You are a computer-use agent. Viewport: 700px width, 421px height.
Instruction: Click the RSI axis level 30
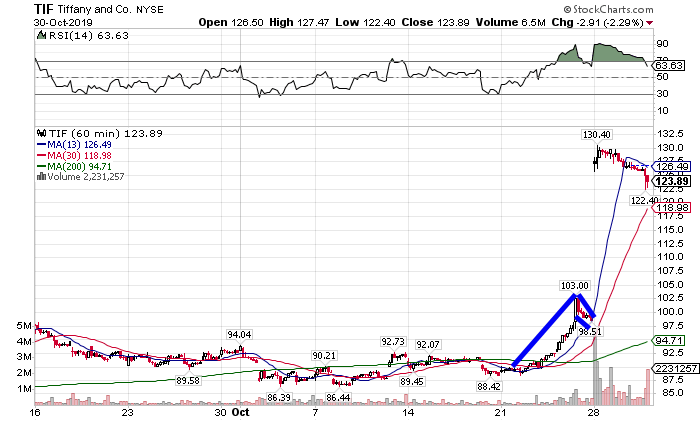click(662, 94)
